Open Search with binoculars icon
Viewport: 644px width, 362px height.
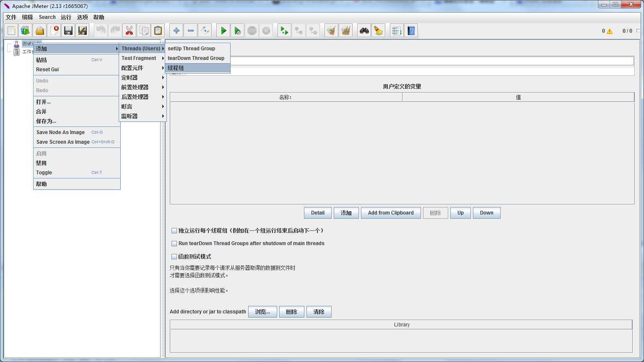pos(364,31)
